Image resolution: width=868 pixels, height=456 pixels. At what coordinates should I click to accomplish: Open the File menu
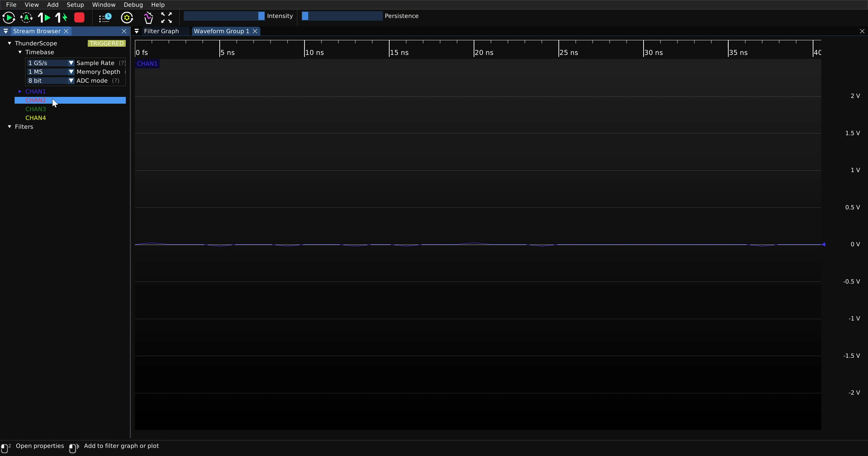[11, 5]
